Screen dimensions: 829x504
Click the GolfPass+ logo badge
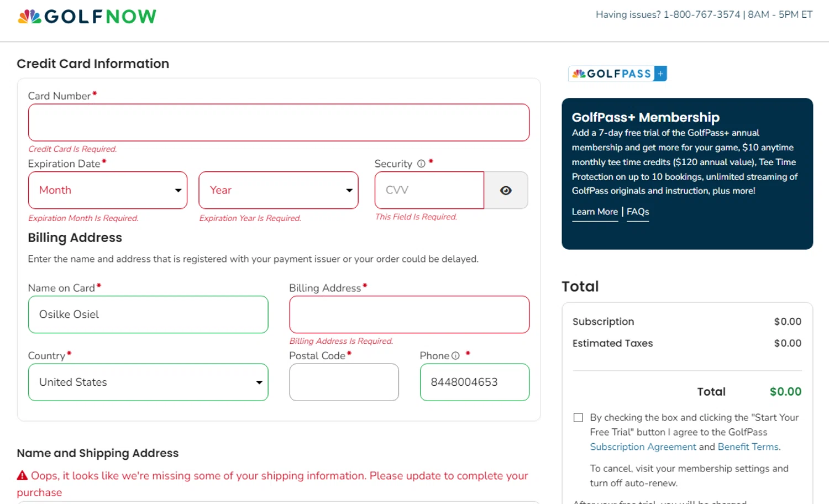pos(617,73)
